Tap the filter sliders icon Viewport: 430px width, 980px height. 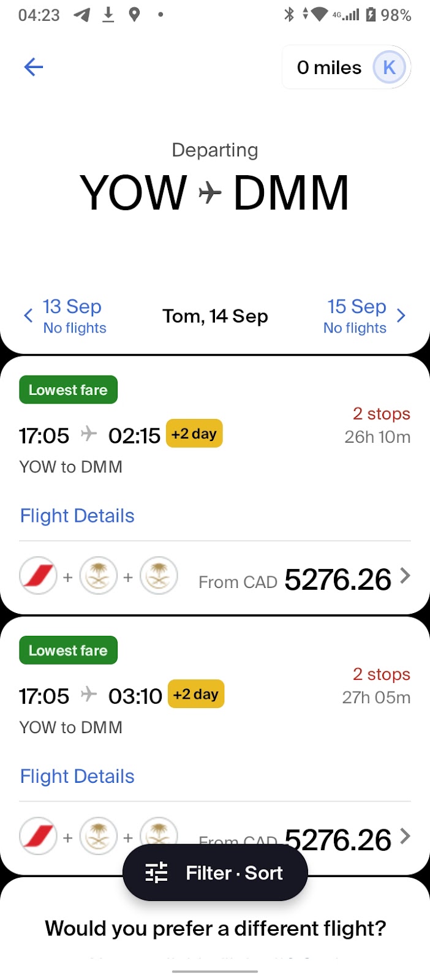click(x=156, y=873)
